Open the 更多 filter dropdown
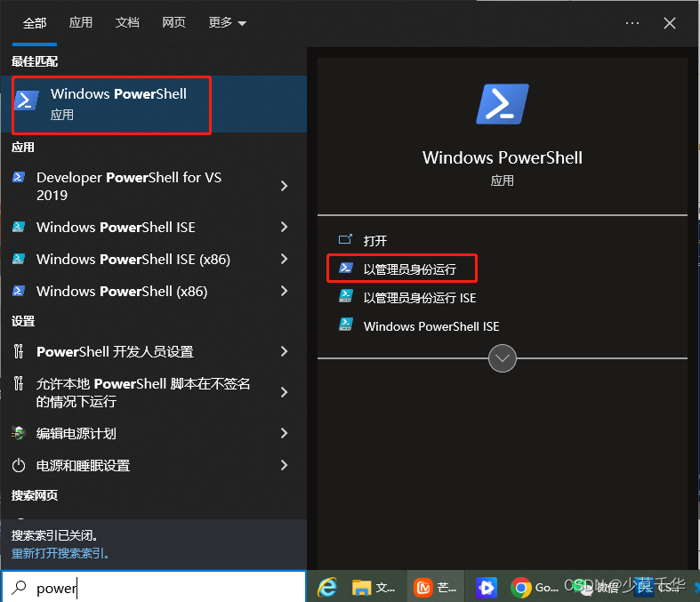This screenshot has width=700, height=602. [x=227, y=22]
